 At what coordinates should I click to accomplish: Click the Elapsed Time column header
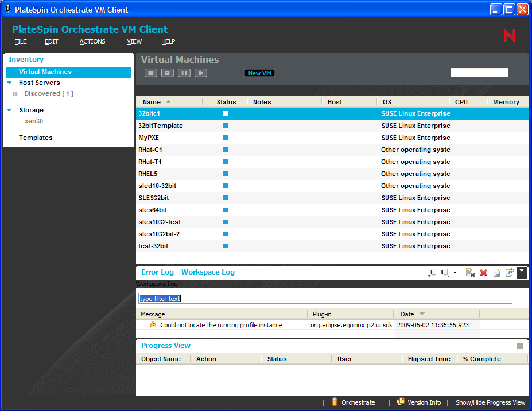pos(429,359)
